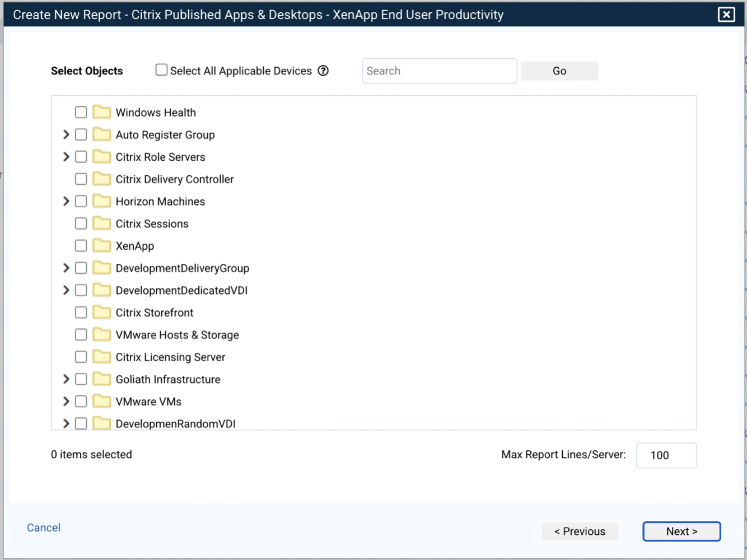Select the Citrix Delivery Controller label
Screen dimensions: 747x560
175,179
